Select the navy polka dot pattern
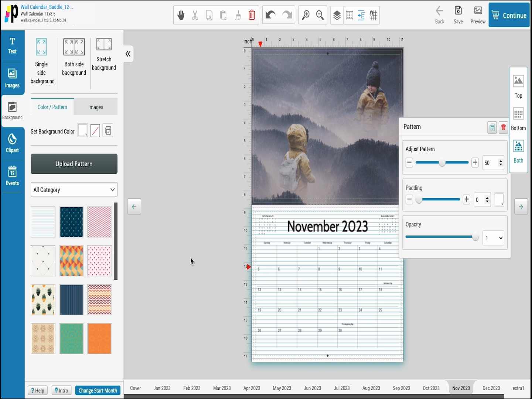 click(71, 222)
